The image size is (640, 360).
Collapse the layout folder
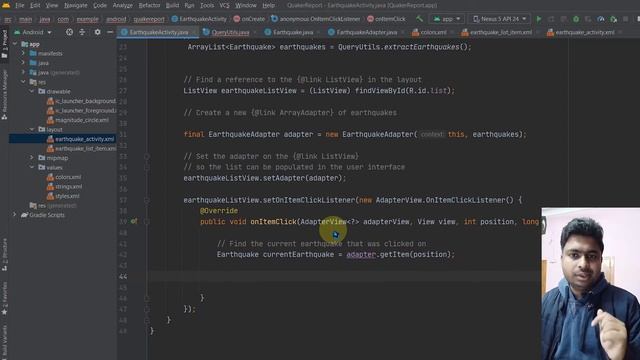click(32, 129)
